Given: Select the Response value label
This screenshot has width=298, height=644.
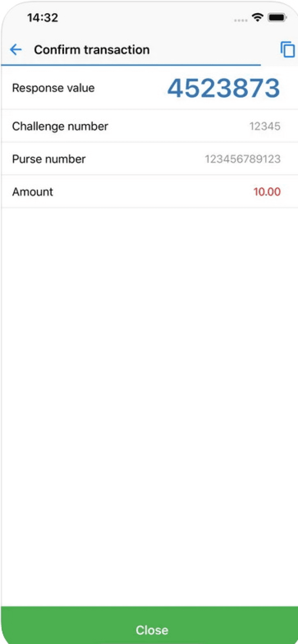Looking at the screenshot, I should coord(53,88).
